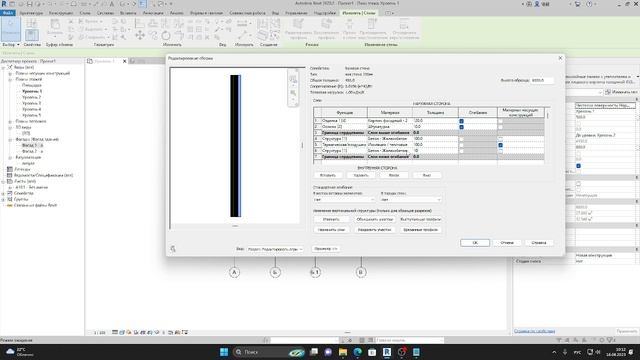The height and width of the screenshot is (360, 640).
Task: Check structural material for row 6 structure
Action: pos(500,151)
